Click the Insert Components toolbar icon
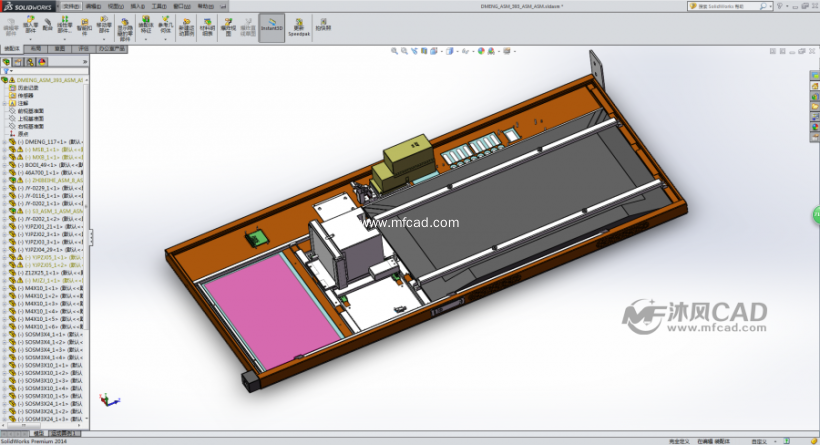 [30, 24]
